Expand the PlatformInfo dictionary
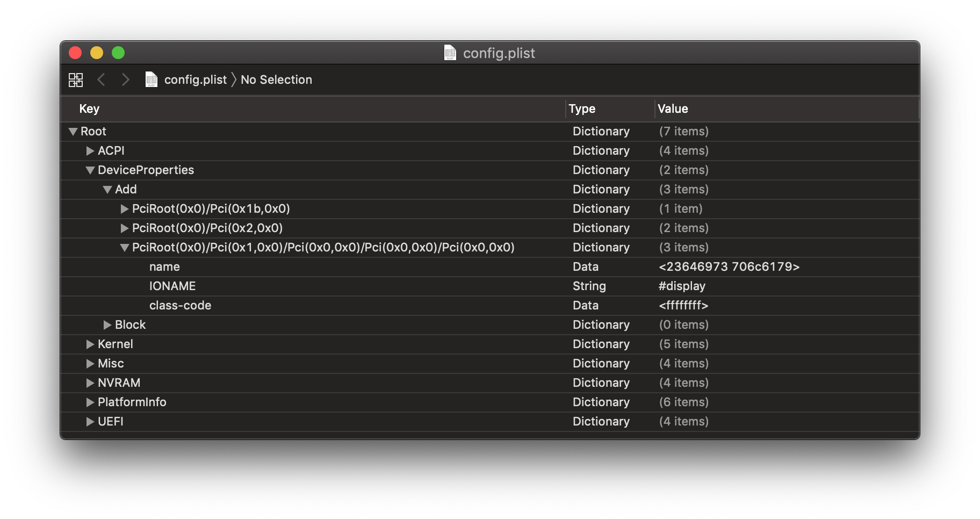The height and width of the screenshot is (519, 980). pyautogui.click(x=90, y=402)
